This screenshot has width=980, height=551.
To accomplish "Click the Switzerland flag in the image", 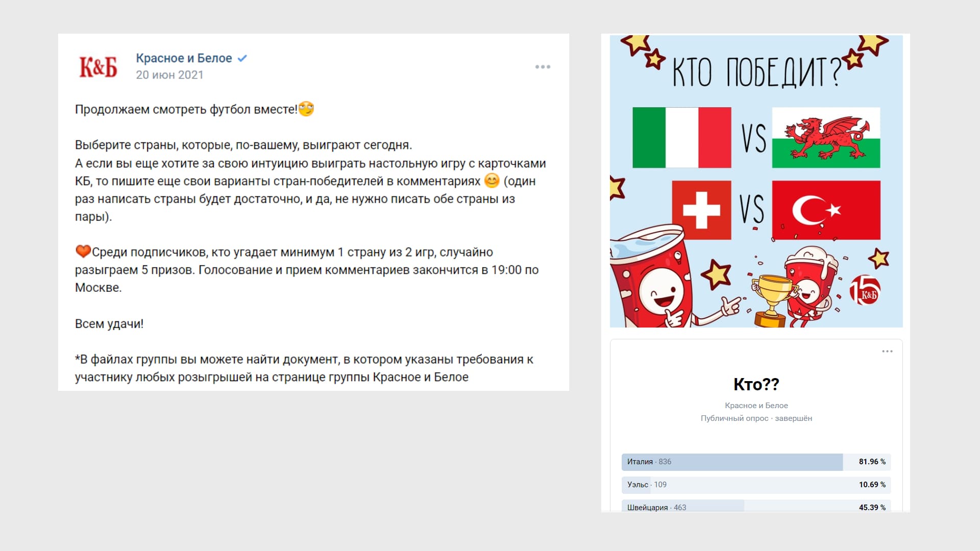I will pyautogui.click(x=701, y=210).
